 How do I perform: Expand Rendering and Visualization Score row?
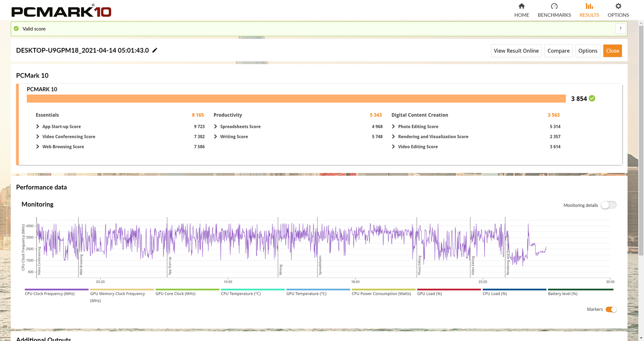click(394, 137)
